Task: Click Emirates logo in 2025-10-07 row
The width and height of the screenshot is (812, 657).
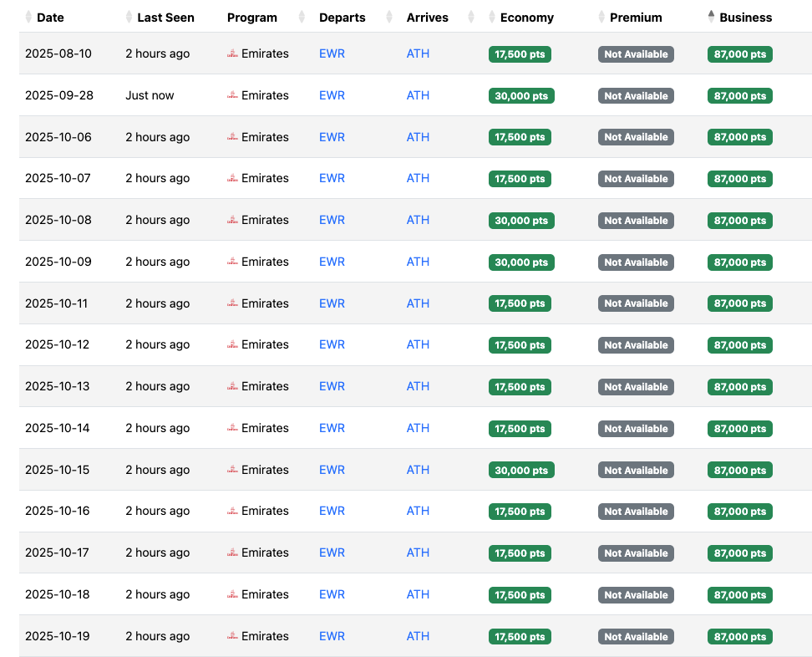Action: (x=232, y=178)
